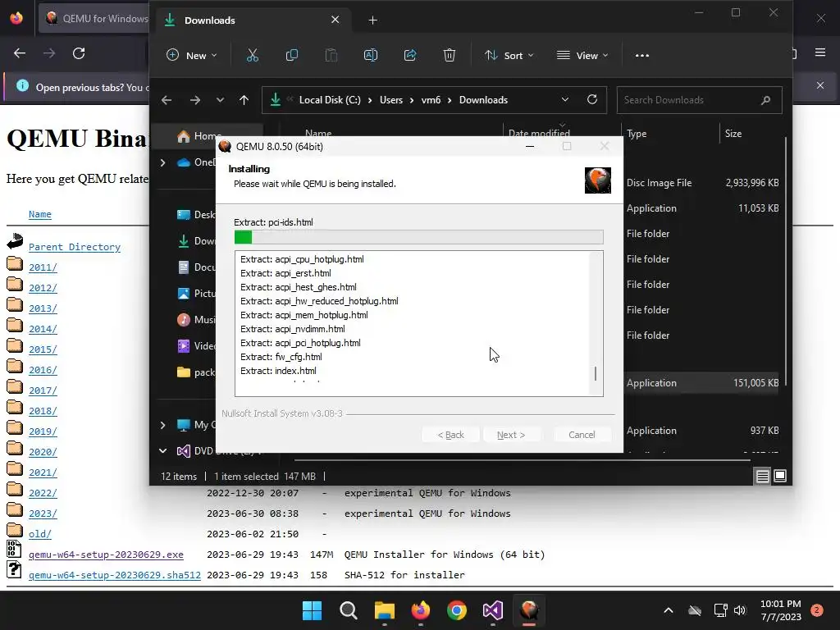Click the QEMU installer taskbar icon
Viewport: 840px width, 630px height.
point(529,610)
